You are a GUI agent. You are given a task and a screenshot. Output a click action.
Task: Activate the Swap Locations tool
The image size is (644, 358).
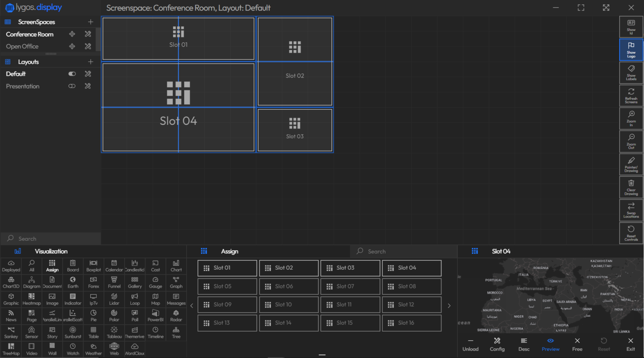631,210
